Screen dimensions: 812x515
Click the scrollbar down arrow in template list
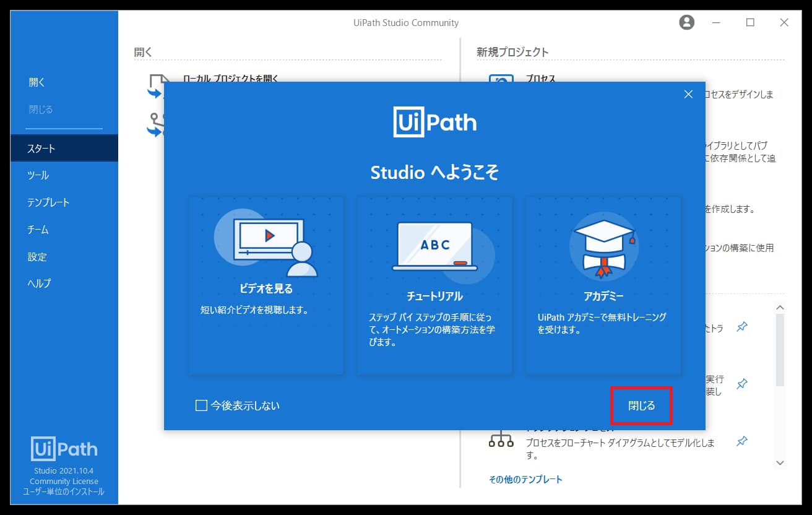[780, 463]
